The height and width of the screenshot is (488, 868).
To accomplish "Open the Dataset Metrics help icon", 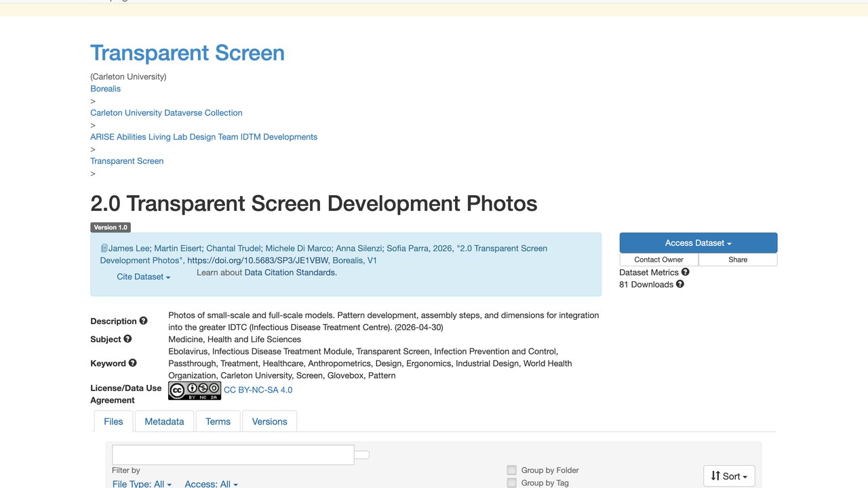I will click(685, 272).
